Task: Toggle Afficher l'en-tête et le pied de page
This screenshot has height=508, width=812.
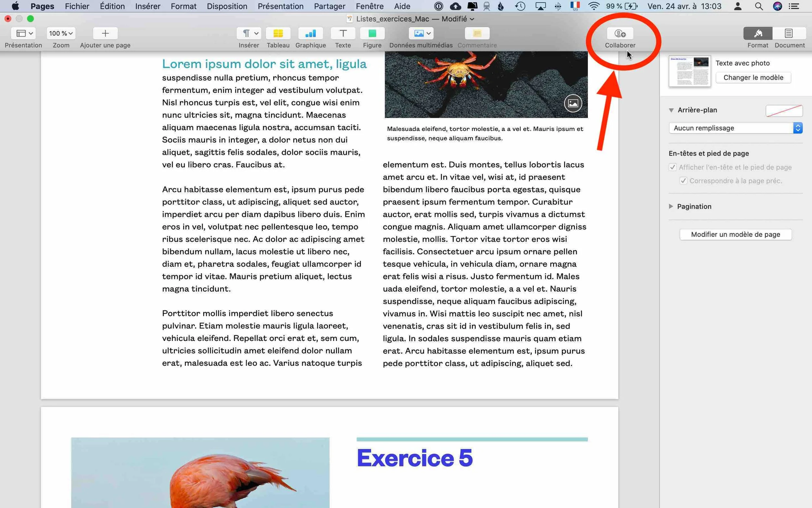Action: coord(672,167)
